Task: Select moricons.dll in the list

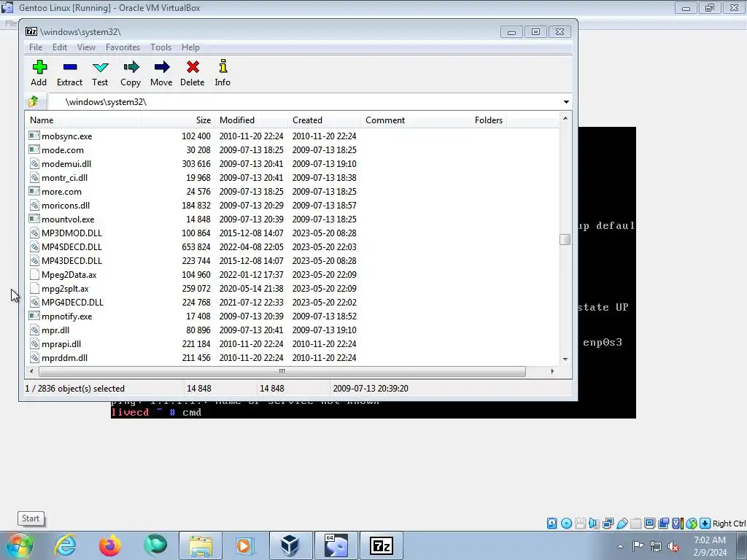Action: [65, 205]
